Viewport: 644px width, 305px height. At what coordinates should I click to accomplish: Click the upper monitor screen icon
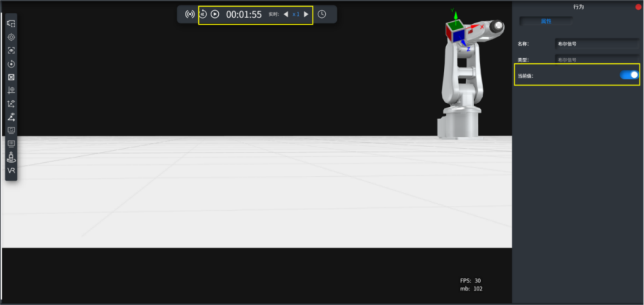11,131
